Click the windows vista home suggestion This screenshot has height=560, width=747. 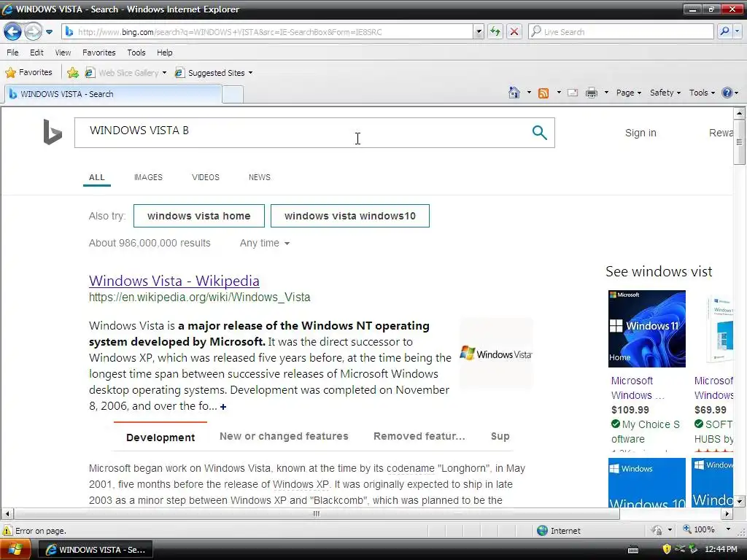coord(198,216)
